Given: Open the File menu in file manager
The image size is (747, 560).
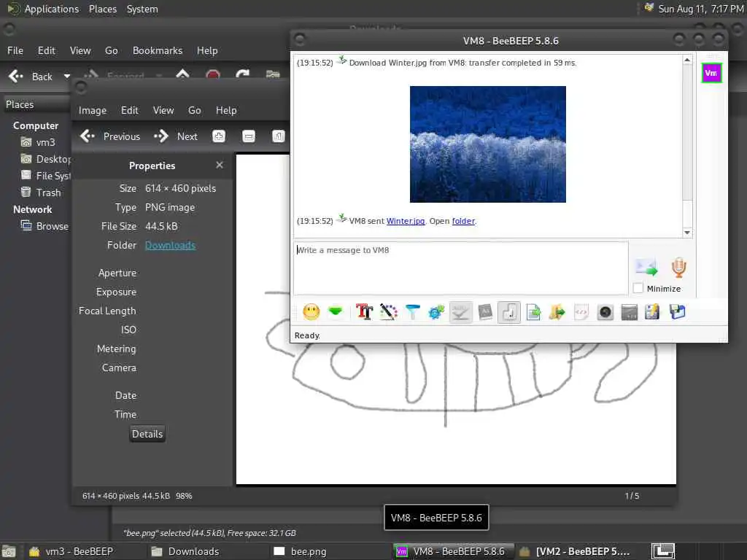Looking at the screenshot, I should coord(15,50).
